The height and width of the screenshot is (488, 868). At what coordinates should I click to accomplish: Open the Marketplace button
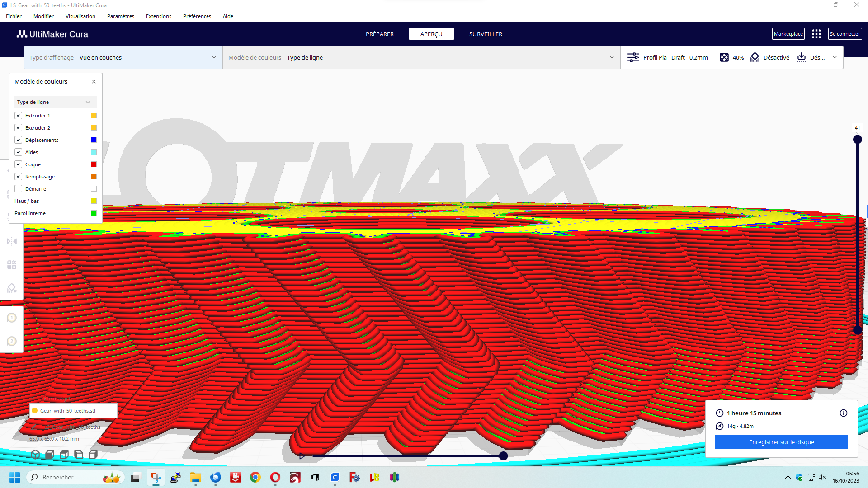pos(788,34)
